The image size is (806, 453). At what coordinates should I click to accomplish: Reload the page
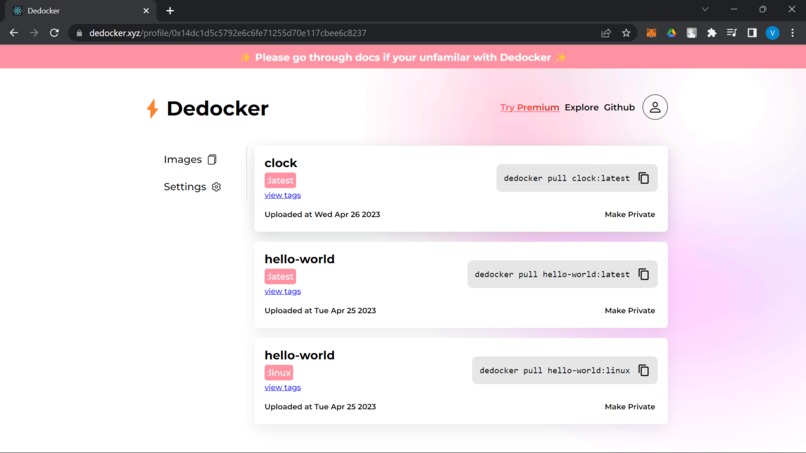pos(54,33)
